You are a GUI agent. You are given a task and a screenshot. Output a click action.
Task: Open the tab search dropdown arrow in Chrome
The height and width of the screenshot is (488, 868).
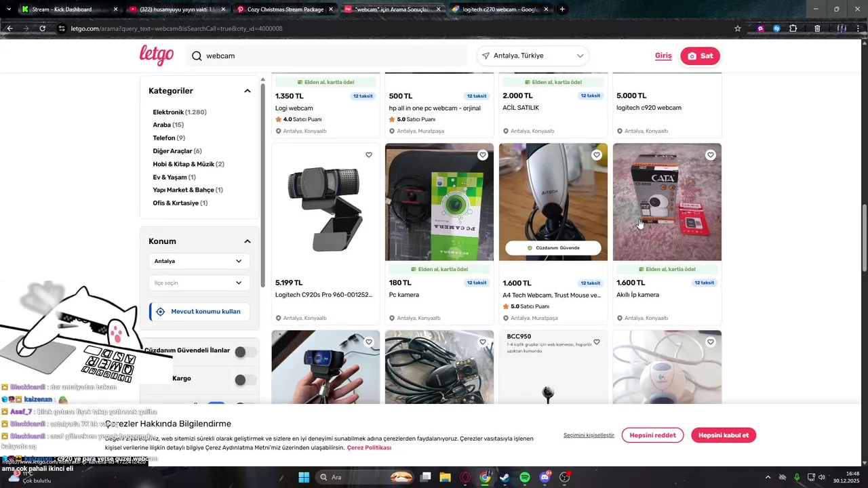coord(8,9)
